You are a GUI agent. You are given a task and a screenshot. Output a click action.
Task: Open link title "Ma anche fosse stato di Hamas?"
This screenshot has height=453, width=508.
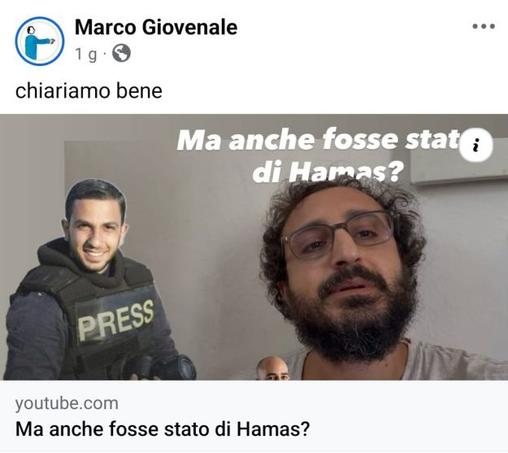point(163,429)
